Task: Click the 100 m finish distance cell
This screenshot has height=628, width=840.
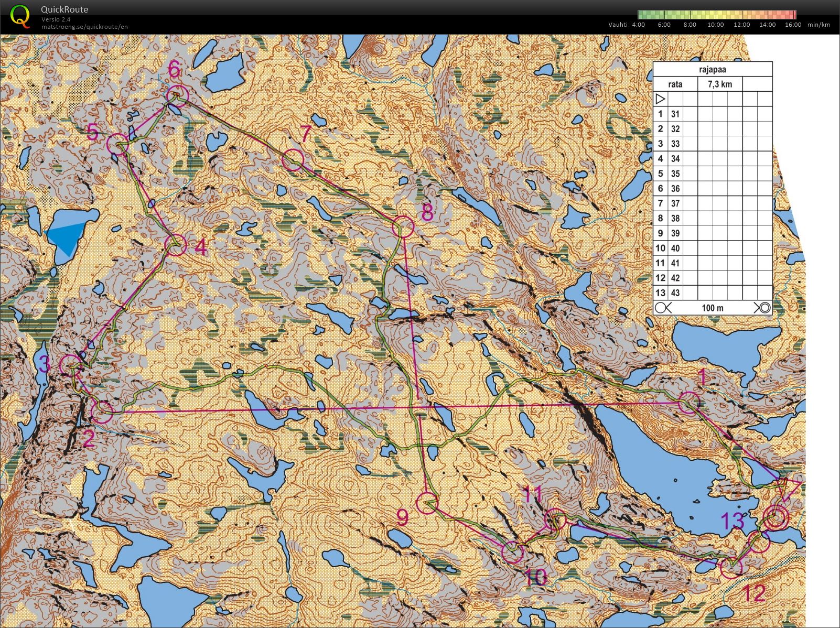Action: (713, 308)
